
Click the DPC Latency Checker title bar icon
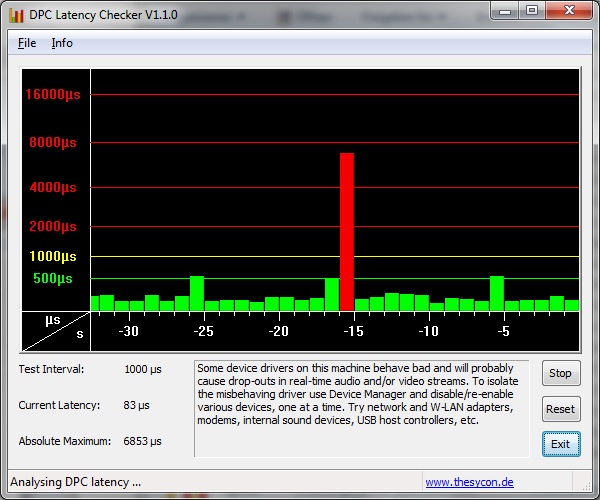coord(16,16)
